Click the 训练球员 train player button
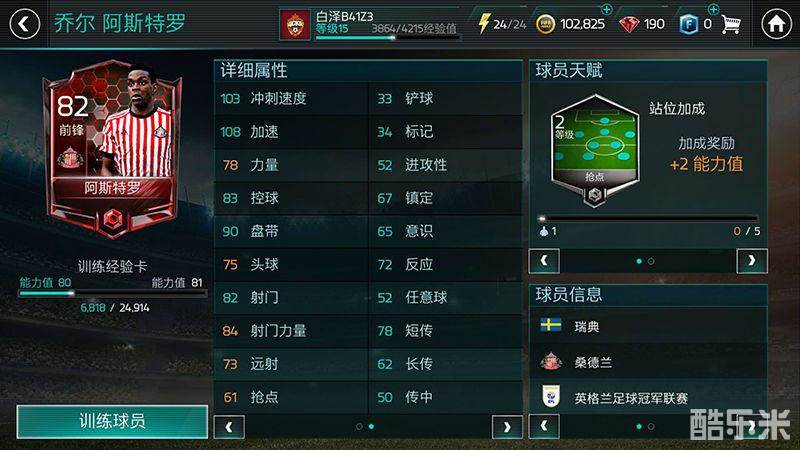This screenshot has width=800, height=450. pos(112,421)
